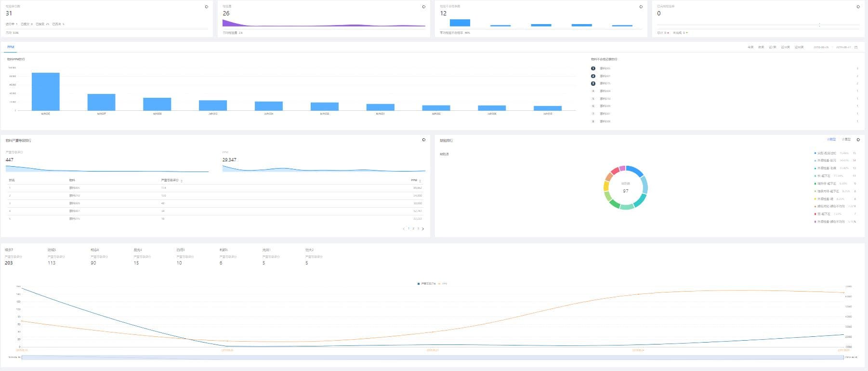Switch defect ranking to 计量型
Image resolution: width=868 pixels, height=371 pixels.
pyautogui.click(x=846, y=139)
